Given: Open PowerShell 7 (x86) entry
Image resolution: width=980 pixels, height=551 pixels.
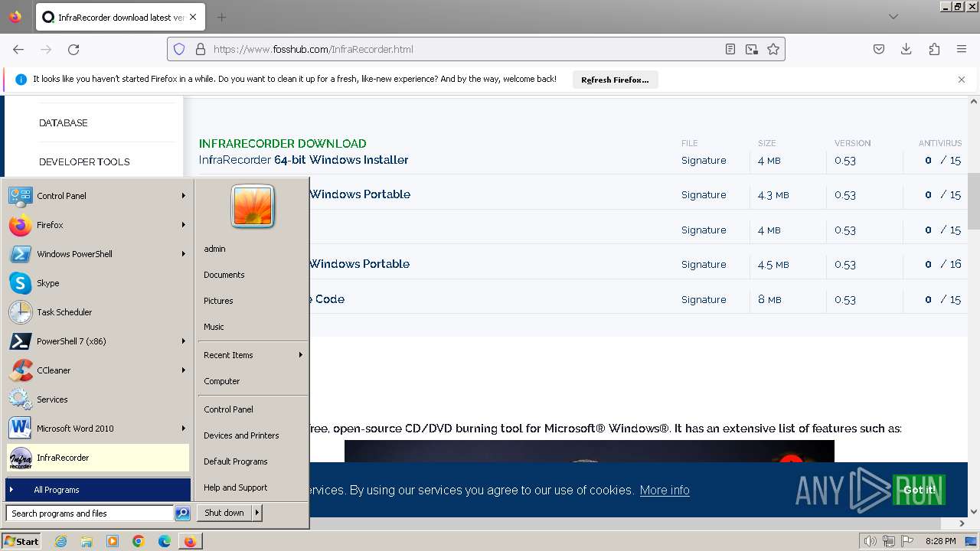Looking at the screenshot, I should point(97,341).
